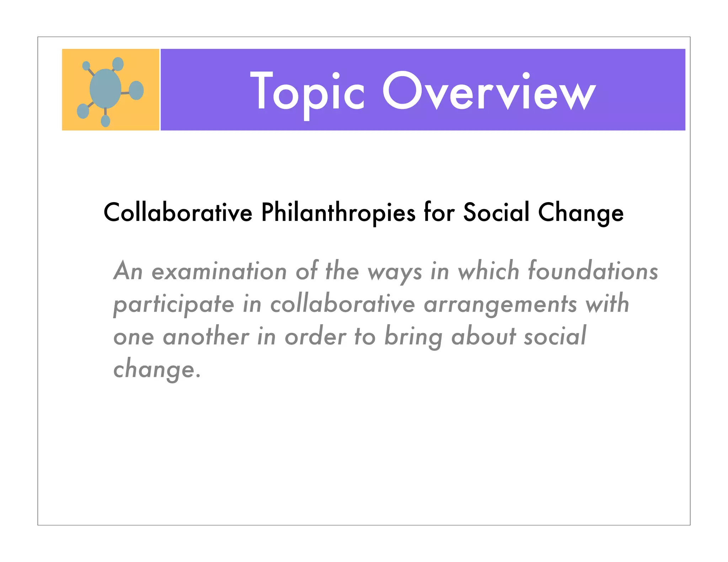Select the word 'Overview' in the title
This screenshot has height=562, width=728.
click(489, 91)
